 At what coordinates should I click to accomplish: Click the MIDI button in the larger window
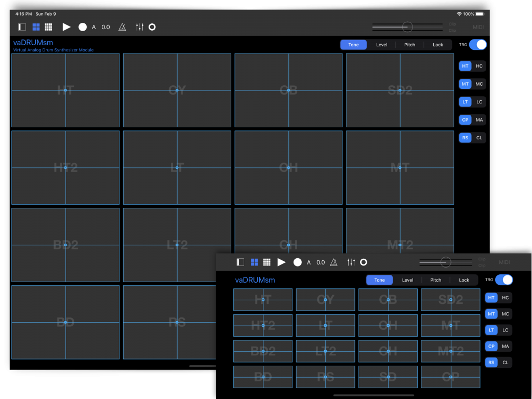click(x=478, y=27)
